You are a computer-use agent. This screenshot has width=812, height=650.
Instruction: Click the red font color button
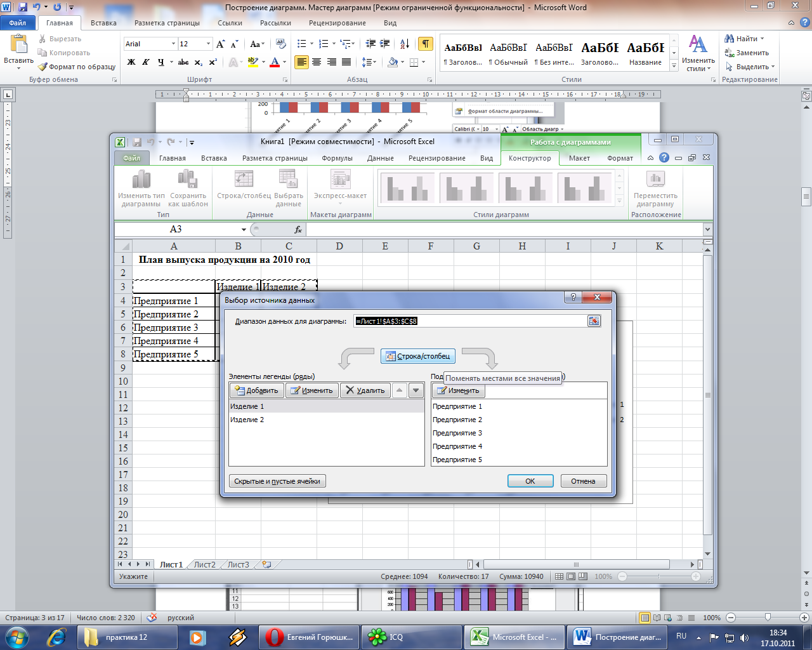pos(275,62)
